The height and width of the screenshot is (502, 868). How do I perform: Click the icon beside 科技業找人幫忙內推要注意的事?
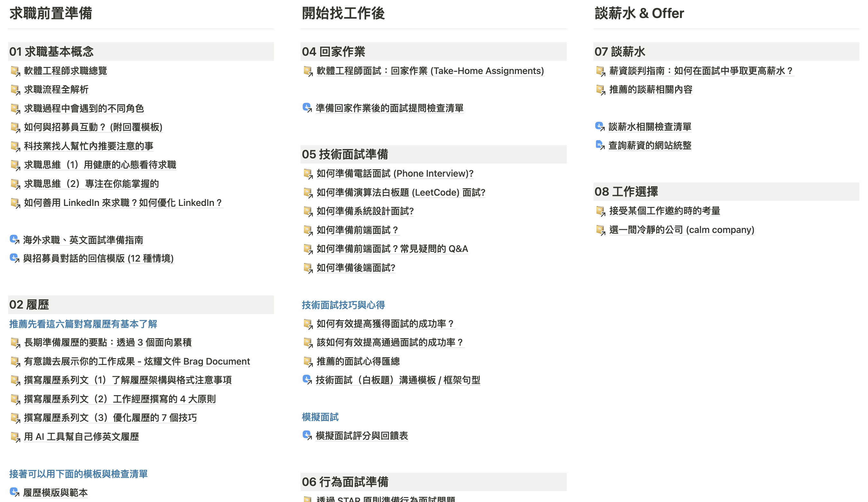coord(15,146)
